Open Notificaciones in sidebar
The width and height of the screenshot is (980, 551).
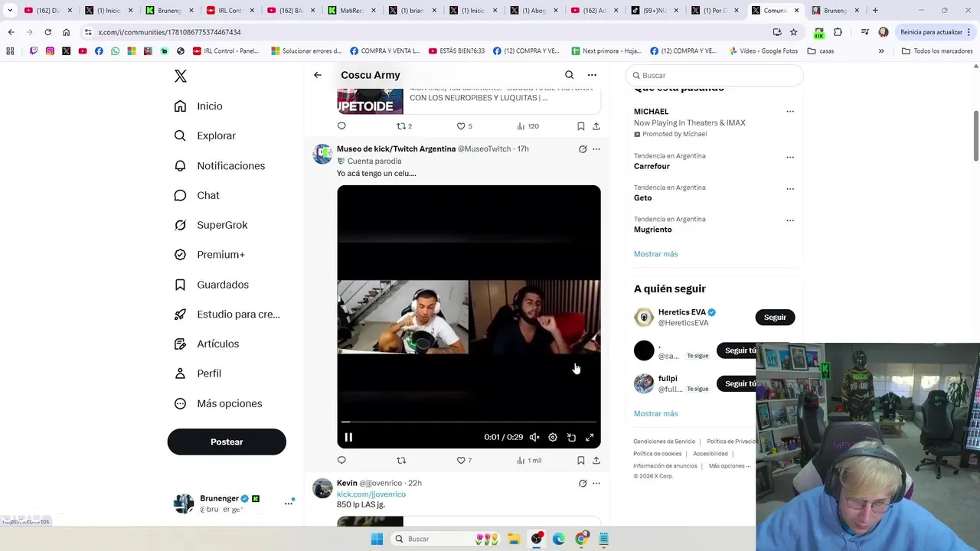point(220,165)
